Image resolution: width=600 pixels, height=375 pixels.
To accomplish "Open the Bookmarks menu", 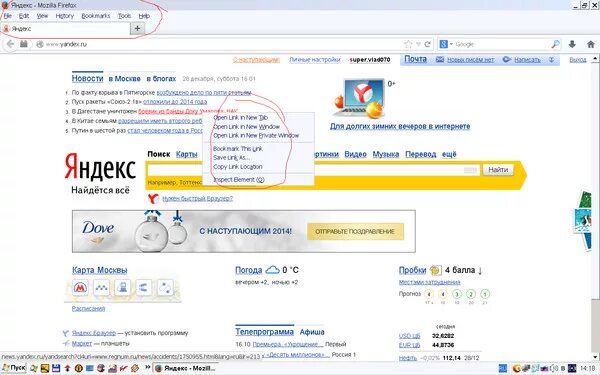I will (96, 16).
